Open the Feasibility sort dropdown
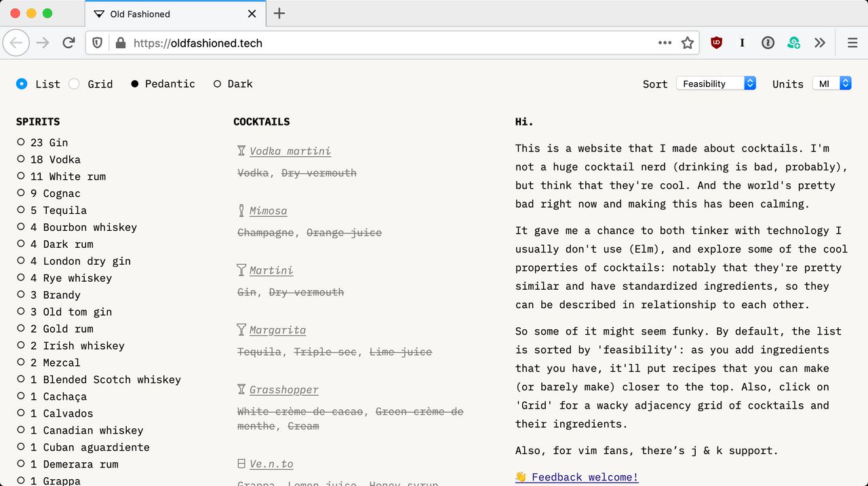This screenshot has height=486, width=868. point(716,83)
